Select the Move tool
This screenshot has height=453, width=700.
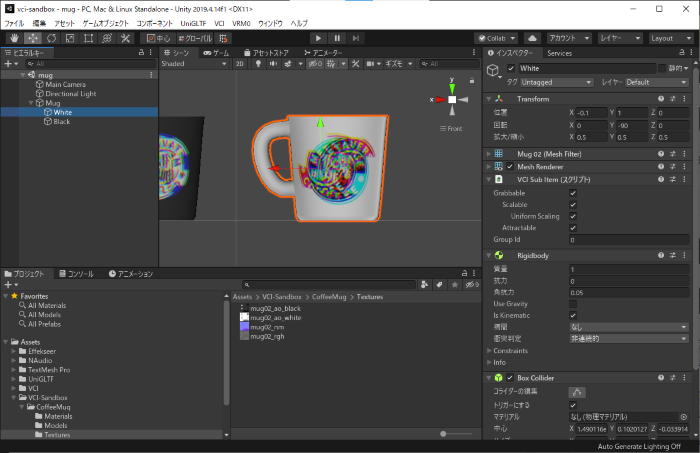tap(33, 38)
